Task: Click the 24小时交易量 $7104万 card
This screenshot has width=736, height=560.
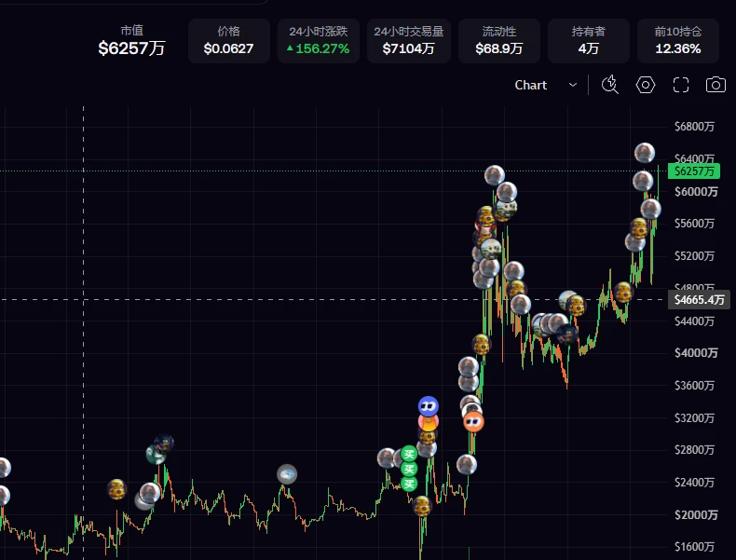Action: point(408,41)
